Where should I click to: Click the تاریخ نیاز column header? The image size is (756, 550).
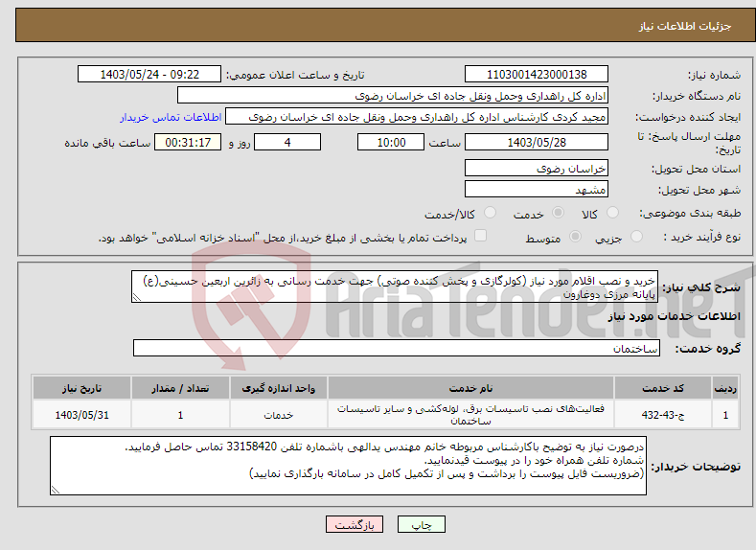click(x=81, y=388)
